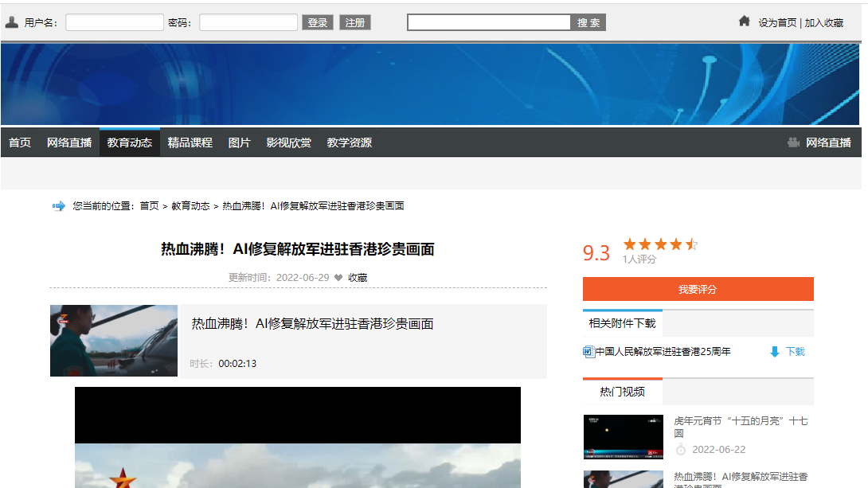Open the 虎年元宵节 十五的月亮 video link
Viewport: 868px width, 488px height.
tap(741, 427)
